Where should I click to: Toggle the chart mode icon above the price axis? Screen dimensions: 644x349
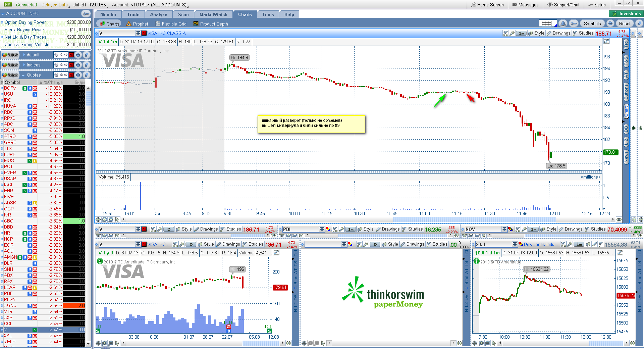pyautogui.click(x=606, y=42)
